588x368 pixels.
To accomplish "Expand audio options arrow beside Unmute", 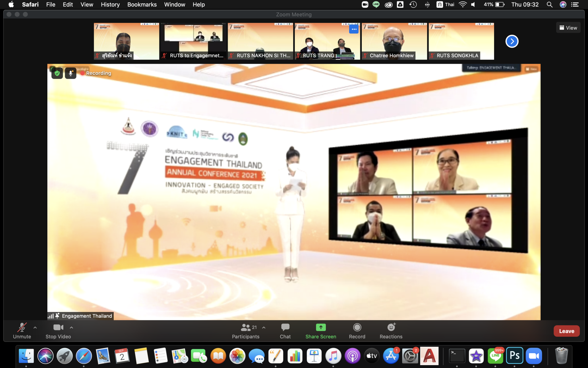I will click(35, 327).
